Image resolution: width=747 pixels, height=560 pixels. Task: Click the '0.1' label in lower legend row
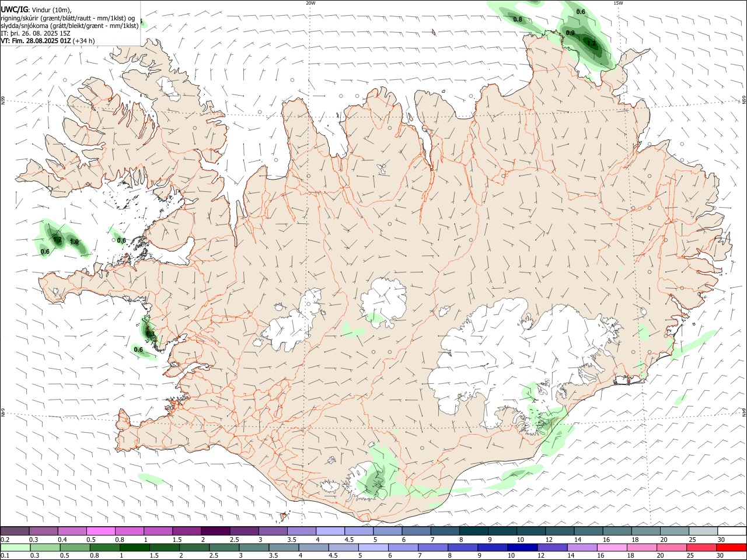tap(5, 556)
